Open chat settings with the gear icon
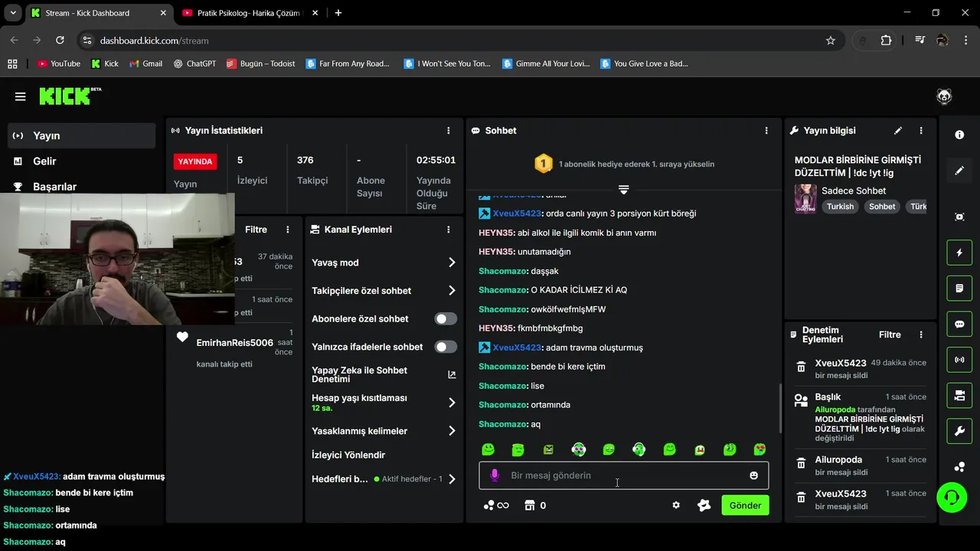The image size is (980, 551). pos(676,505)
